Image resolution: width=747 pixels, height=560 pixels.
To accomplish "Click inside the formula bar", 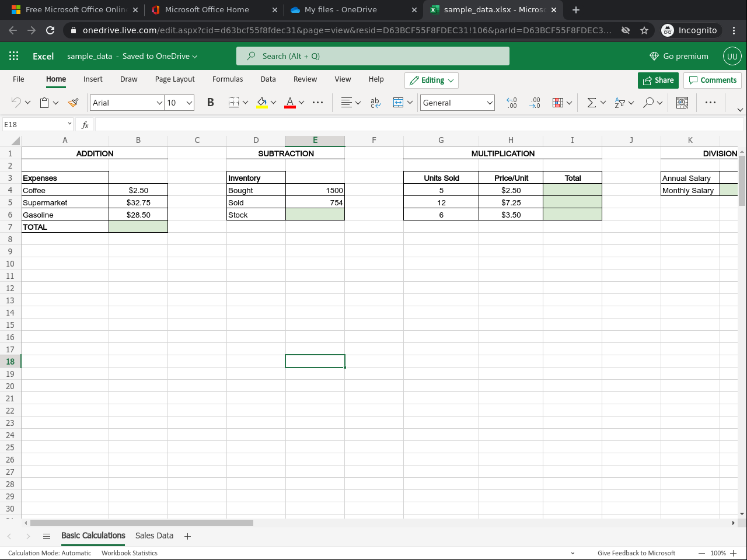I will [350, 124].
